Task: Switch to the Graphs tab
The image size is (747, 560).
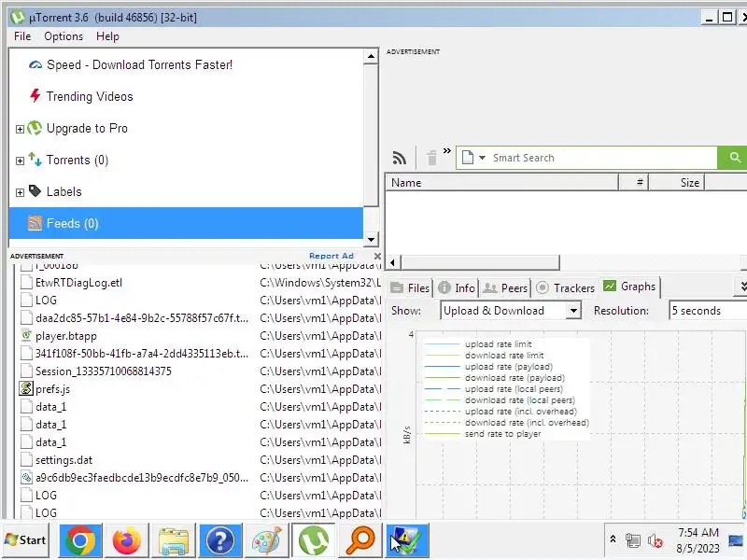Action: pos(629,287)
